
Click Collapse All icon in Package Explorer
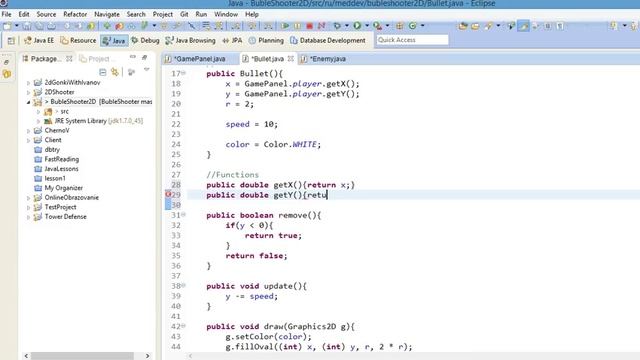[102, 73]
